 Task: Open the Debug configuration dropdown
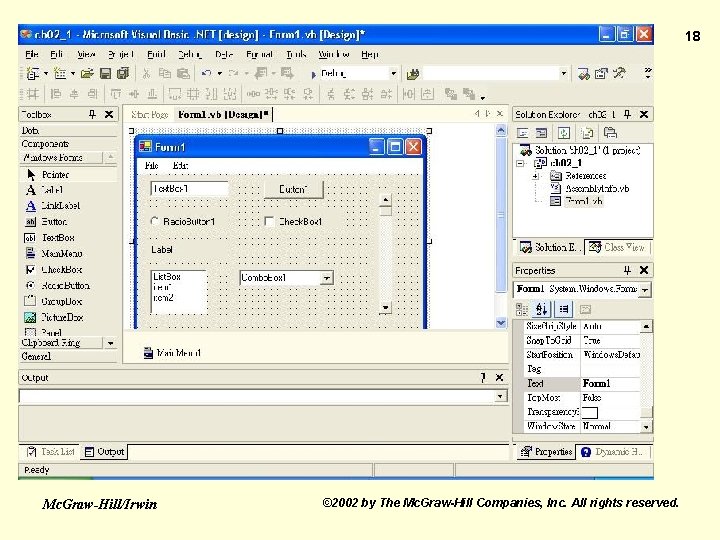point(394,73)
